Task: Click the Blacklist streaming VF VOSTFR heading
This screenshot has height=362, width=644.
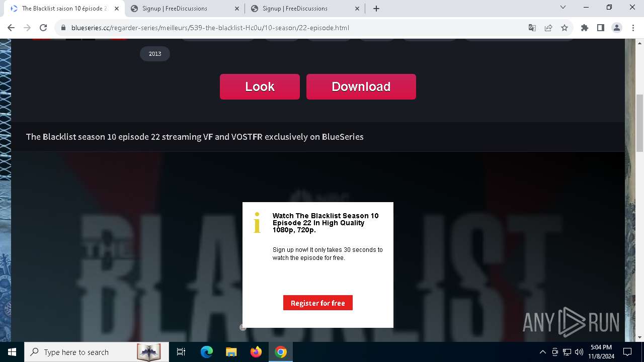Action: pyautogui.click(x=195, y=137)
